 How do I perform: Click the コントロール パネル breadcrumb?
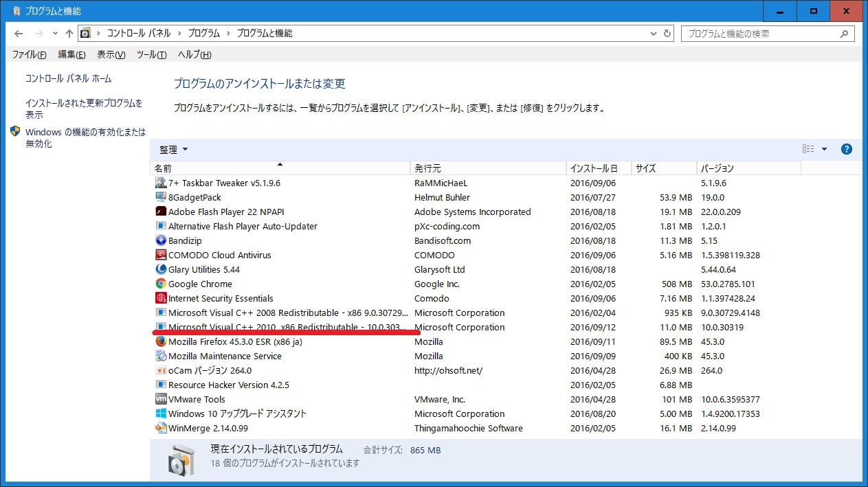pos(138,34)
